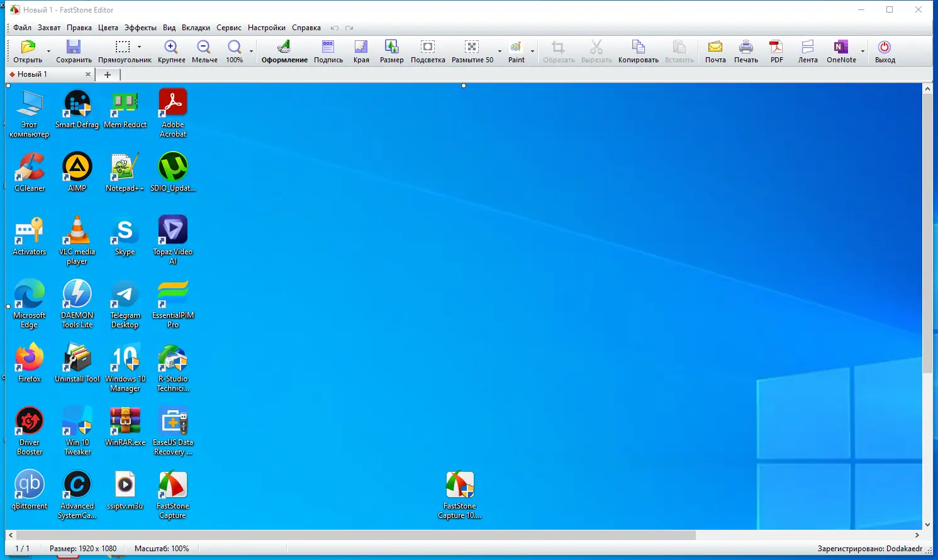Open the 100% zoom dropdown arrow
This screenshot has height=560, width=938.
(251, 52)
